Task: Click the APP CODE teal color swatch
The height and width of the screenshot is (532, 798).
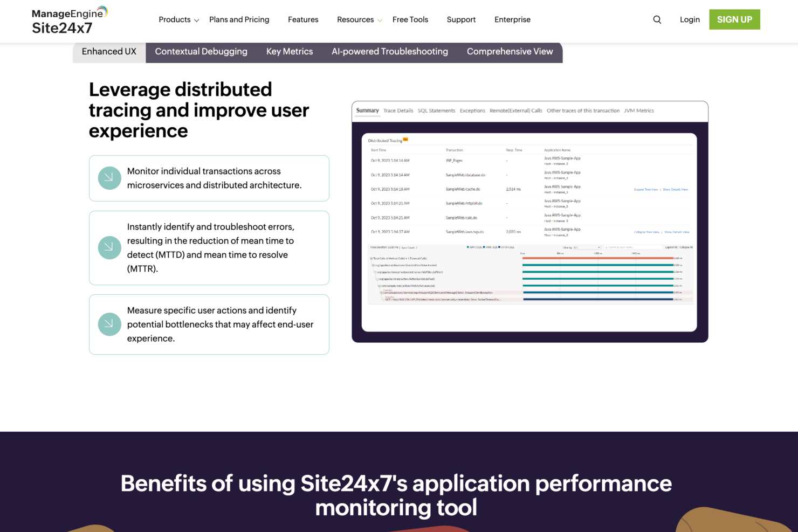Action: click(x=468, y=247)
